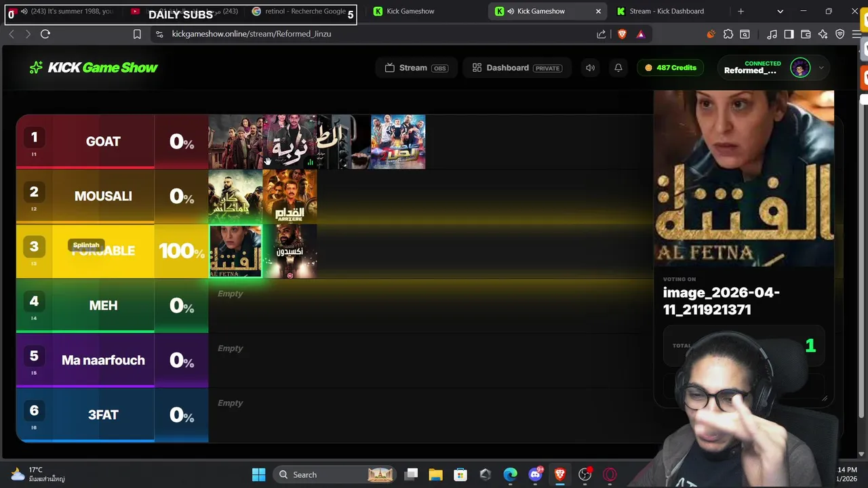Open Brave Shields lion icon
The image size is (868, 488).
point(622,34)
